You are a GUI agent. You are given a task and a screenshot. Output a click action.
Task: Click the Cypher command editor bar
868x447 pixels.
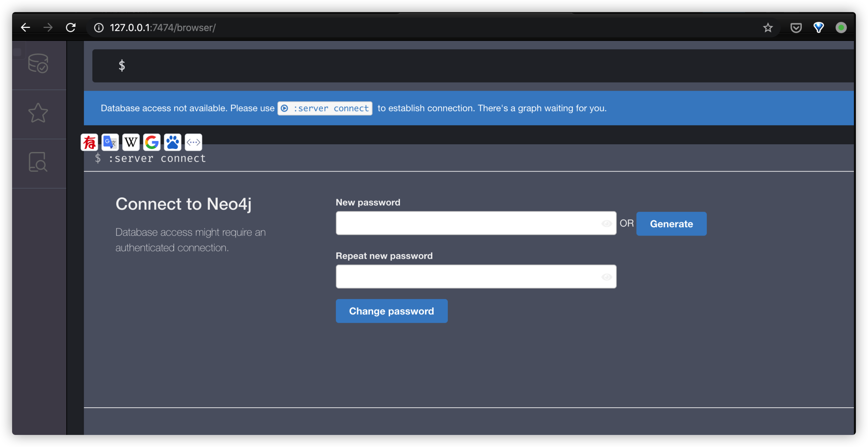(x=472, y=66)
